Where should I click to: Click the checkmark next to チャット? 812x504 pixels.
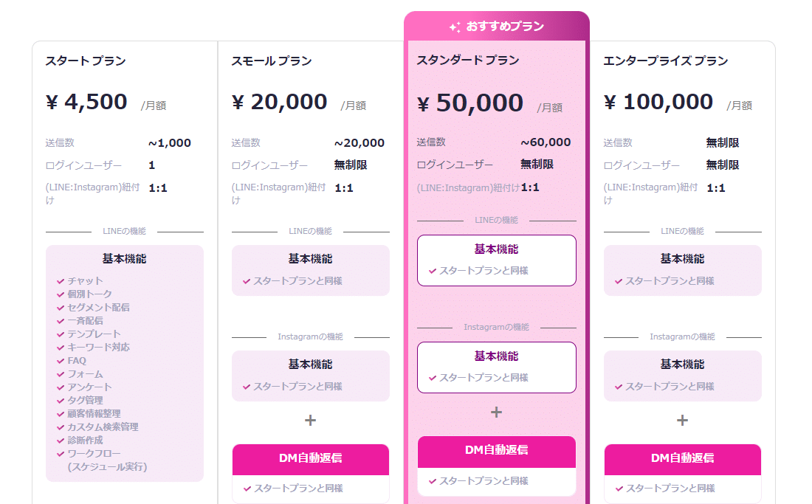point(61,281)
